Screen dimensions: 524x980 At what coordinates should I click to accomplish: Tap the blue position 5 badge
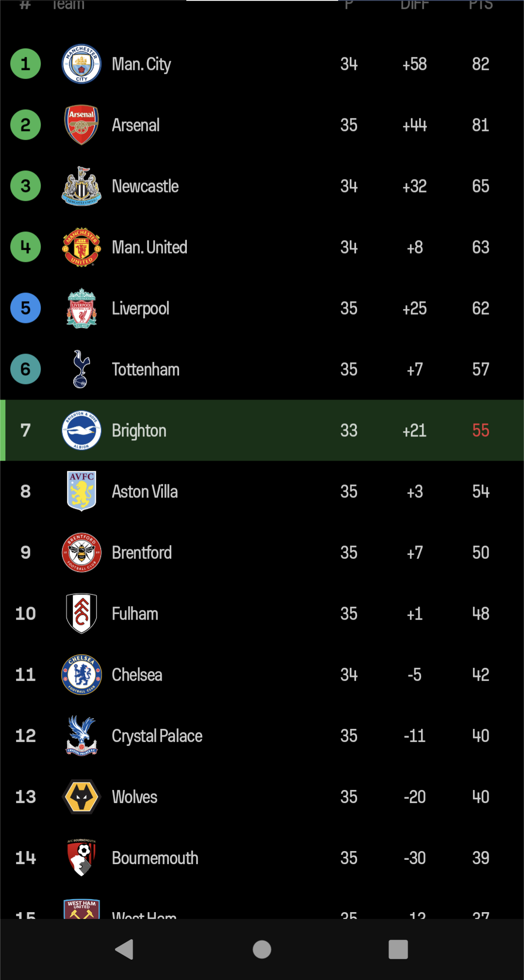pos(26,308)
